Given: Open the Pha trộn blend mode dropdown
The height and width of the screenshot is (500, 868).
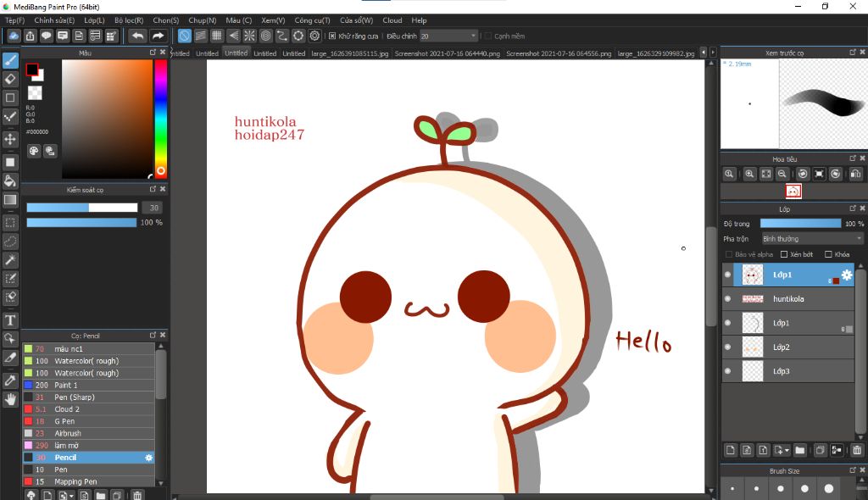Looking at the screenshot, I should [812, 239].
